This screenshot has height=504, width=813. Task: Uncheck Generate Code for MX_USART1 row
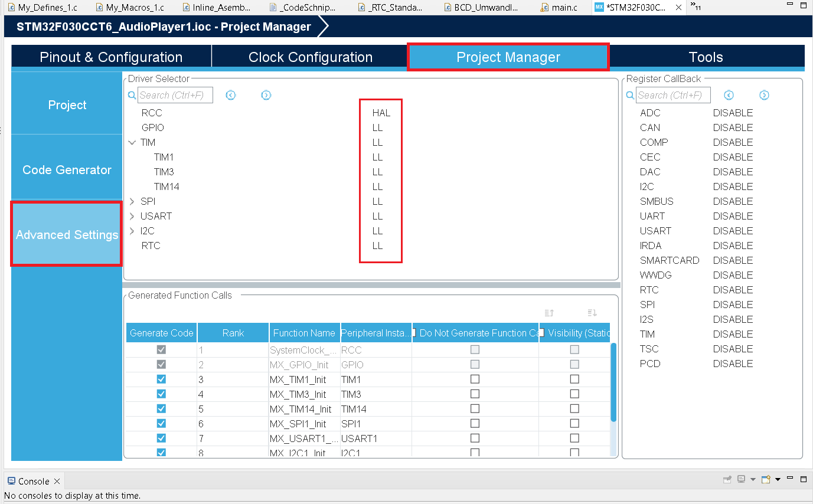[x=161, y=438]
